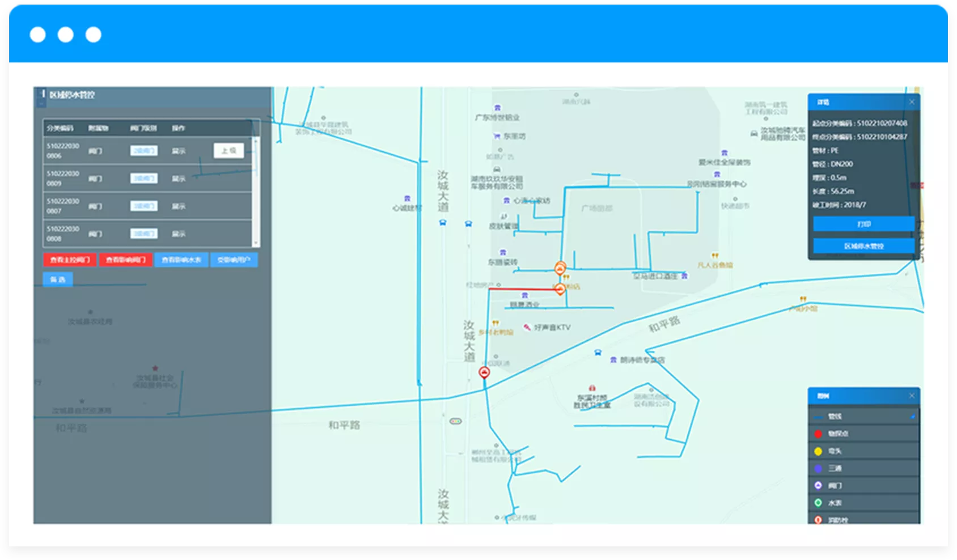Select the orange marker above the red pipe
The image size is (957, 560).
pyautogui.click(x=560, y=268)
